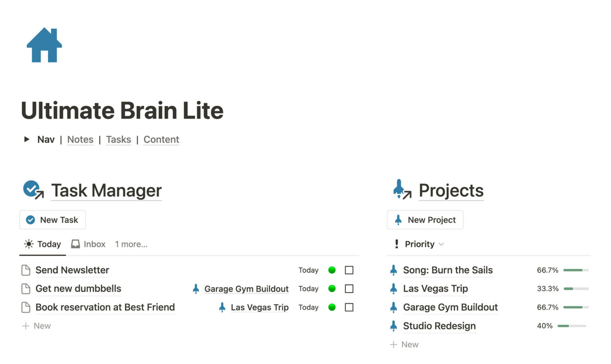Open the Task Manager via its checkmark icon
The width and height of the screenshot is (611, 364).
[x=32, y=189]
